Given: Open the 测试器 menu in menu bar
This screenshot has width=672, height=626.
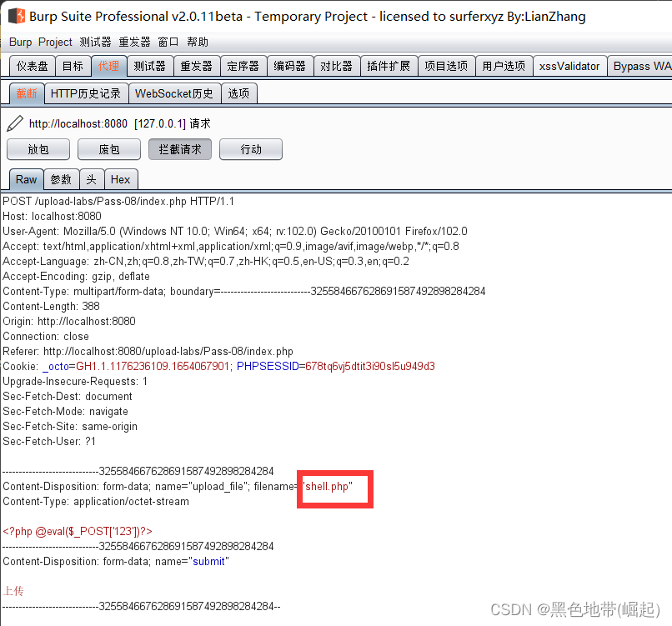Looking at the screenshot, I should click(95, 42).
